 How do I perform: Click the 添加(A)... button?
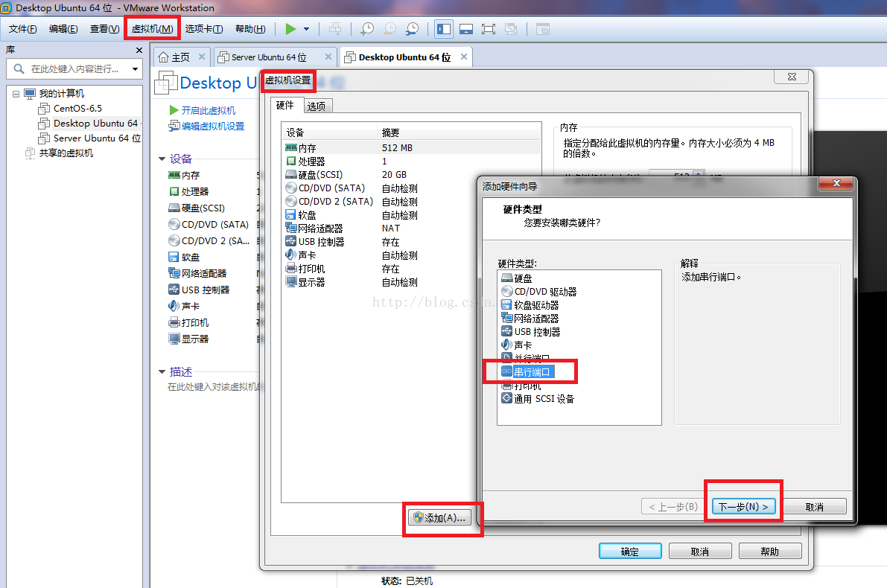pyautogui.click(x=439, y=518)
